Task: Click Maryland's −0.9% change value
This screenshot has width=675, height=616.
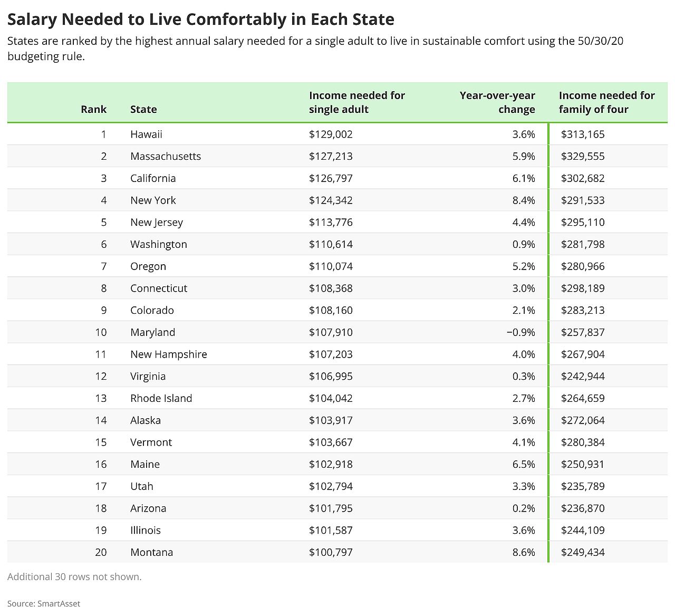Action: click(520, 332)
